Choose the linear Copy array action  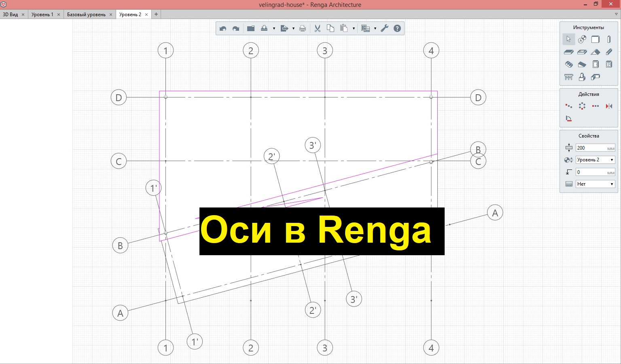pos(596,106)
